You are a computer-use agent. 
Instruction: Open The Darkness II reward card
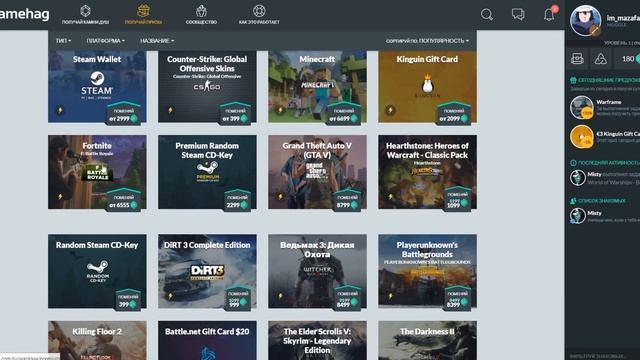pos(427,340)
